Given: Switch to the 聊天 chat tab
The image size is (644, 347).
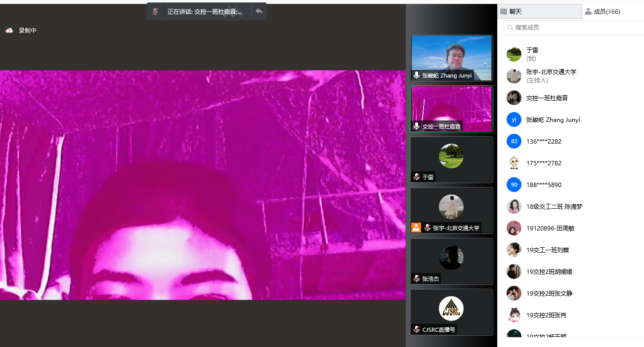Looking at the screenshot, I should 539,11.
